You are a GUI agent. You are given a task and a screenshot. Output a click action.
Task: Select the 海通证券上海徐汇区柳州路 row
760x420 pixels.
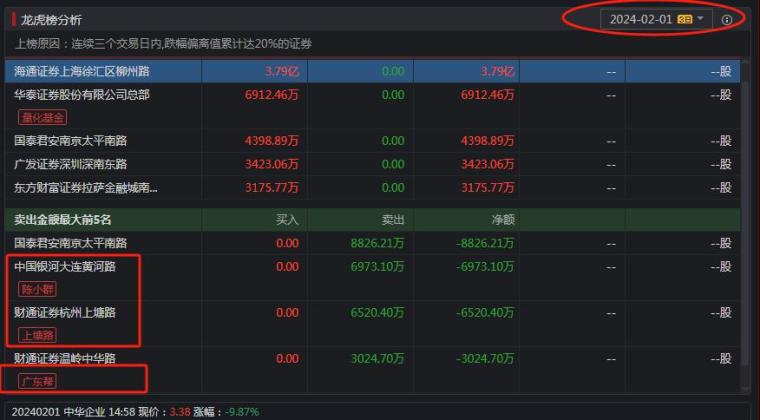click(372, 71)
